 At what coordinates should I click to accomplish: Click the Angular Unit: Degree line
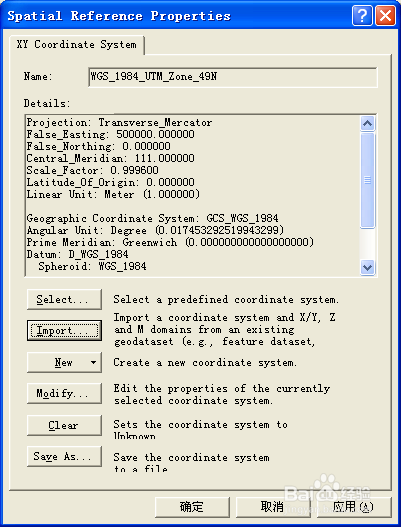tap(155, 231)
